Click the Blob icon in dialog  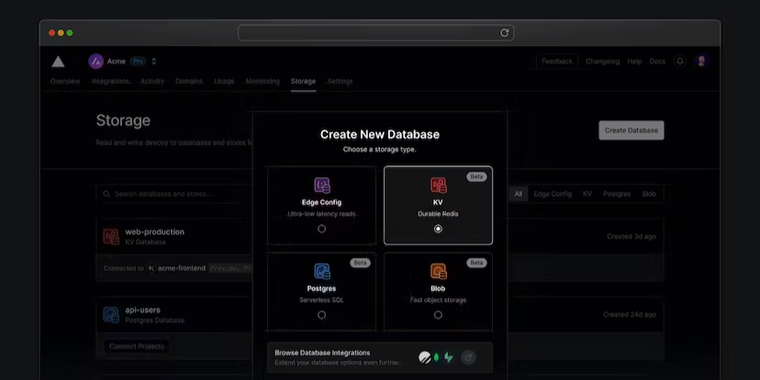[438, 271]
